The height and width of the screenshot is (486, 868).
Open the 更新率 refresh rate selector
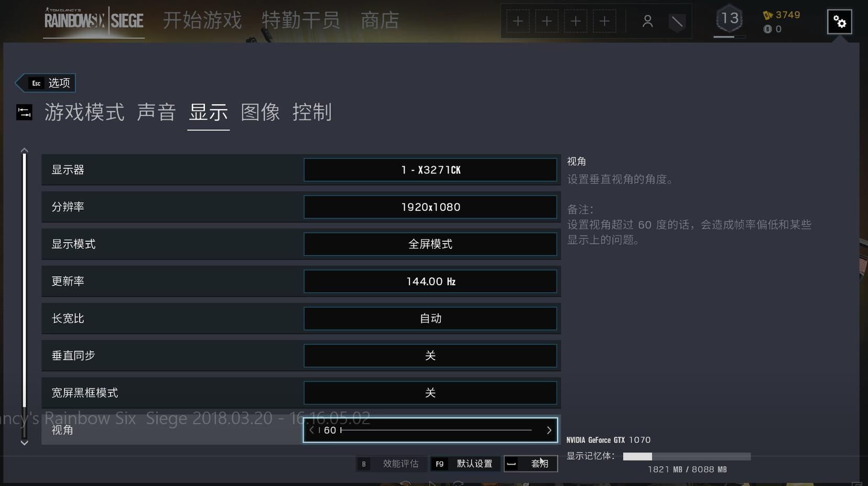(430, 281)
